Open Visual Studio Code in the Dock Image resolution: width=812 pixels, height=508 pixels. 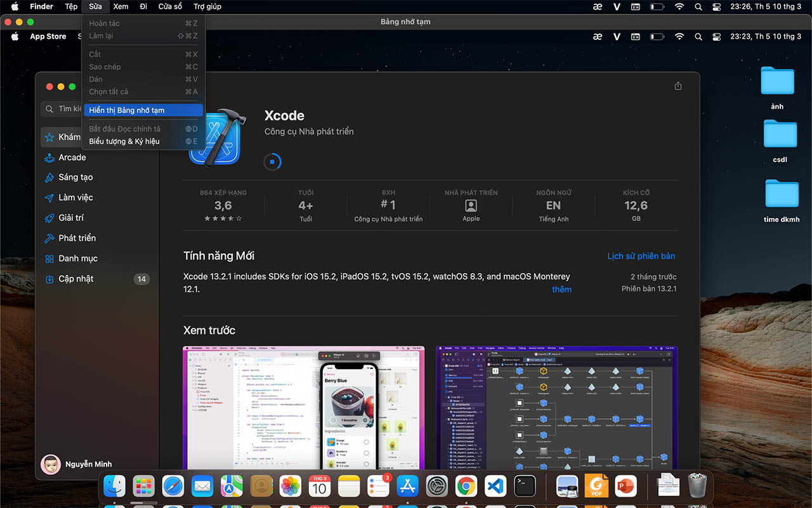tap(495, 486)
